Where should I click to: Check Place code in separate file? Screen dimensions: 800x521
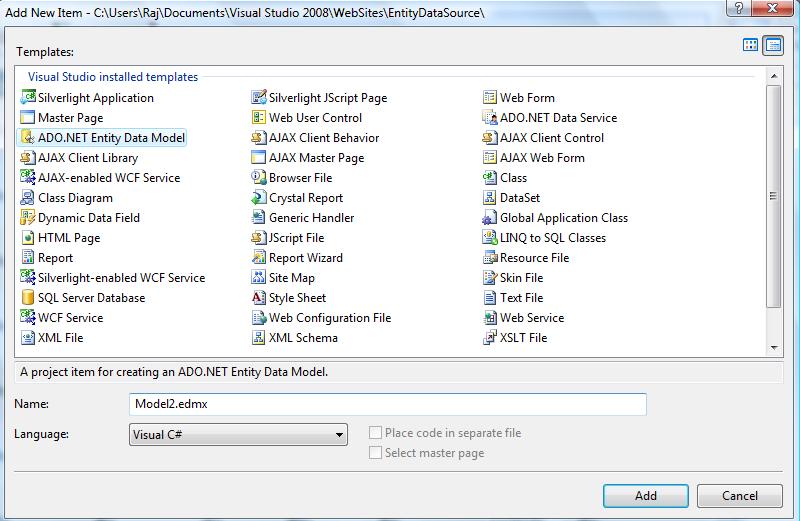click(375, 433)
